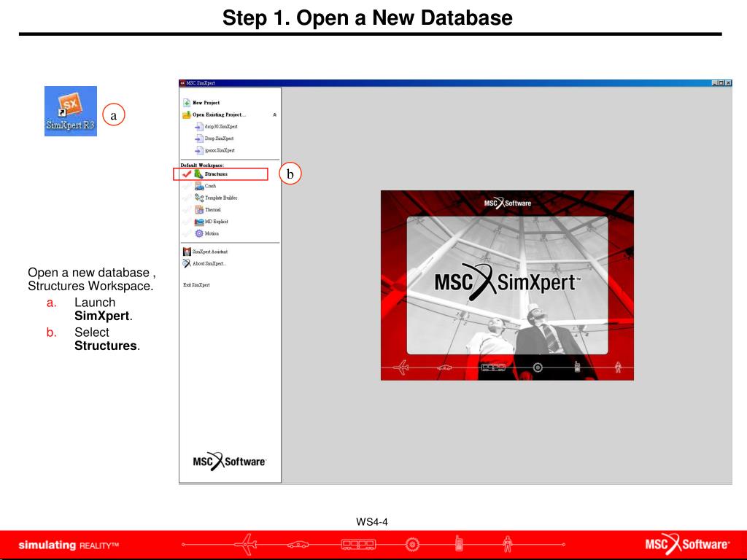747x560 pixels.
Task: Launch the SimXpert R3 desktop shortcut
Action: click(71, 111)
